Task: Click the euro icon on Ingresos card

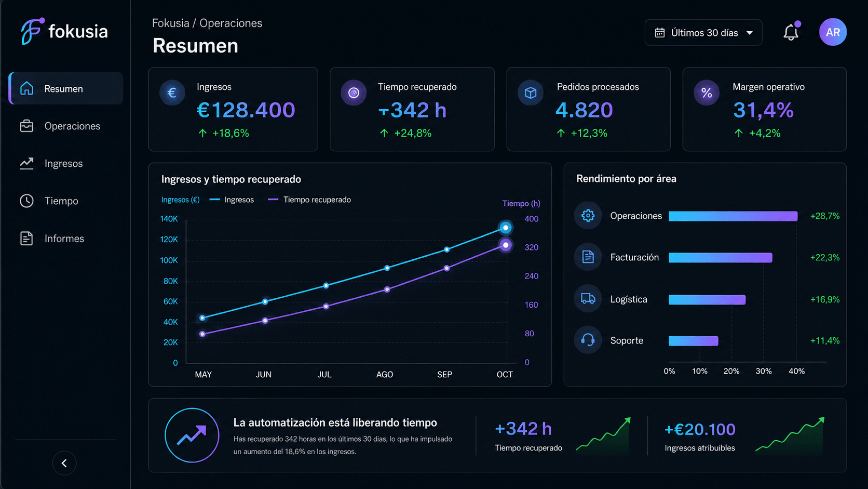Action: click(x=172, y=93)
